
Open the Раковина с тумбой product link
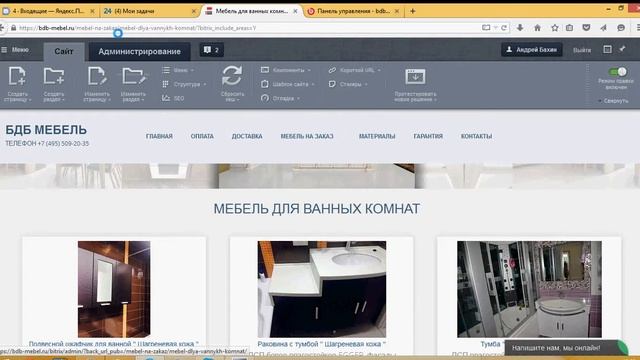[x=322, y=344]
